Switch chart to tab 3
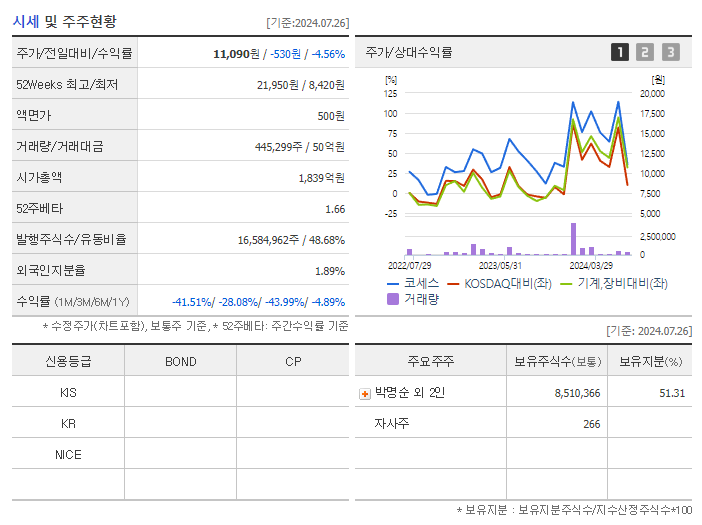702x525 pixels. click(x=671, y=52)
